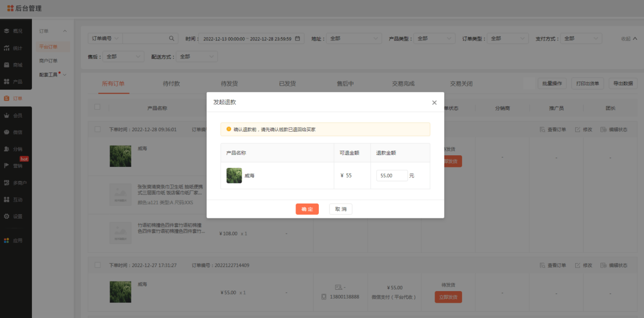Select the 交易完成 tab
The width and height of the screenshot is (644, 318).
[403, 84]
